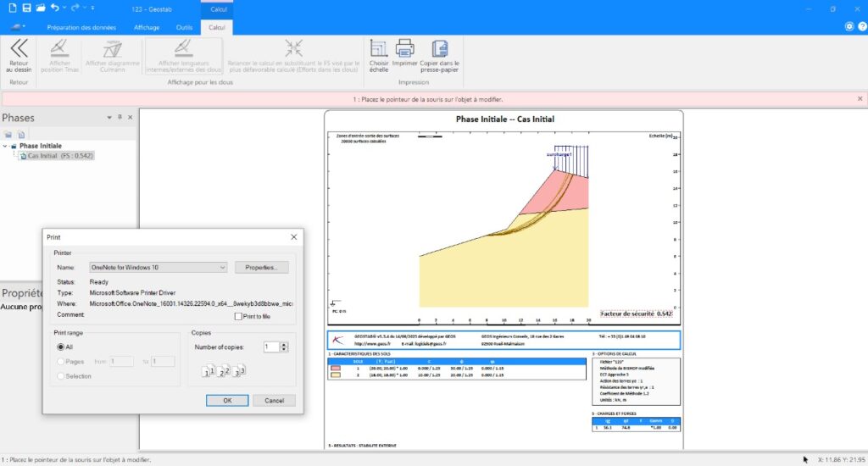The height and width of the screenshot is (466, 868).
Task: Click the New document icon in the title bar
Action: [12, 8]
